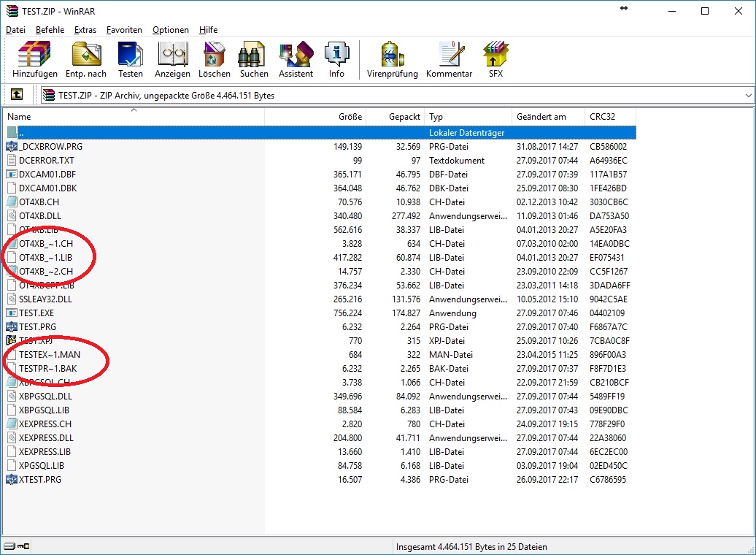Click the date 26.09.2017 22:17
Screen dimensions: 756x555
[x=547, y=480]
